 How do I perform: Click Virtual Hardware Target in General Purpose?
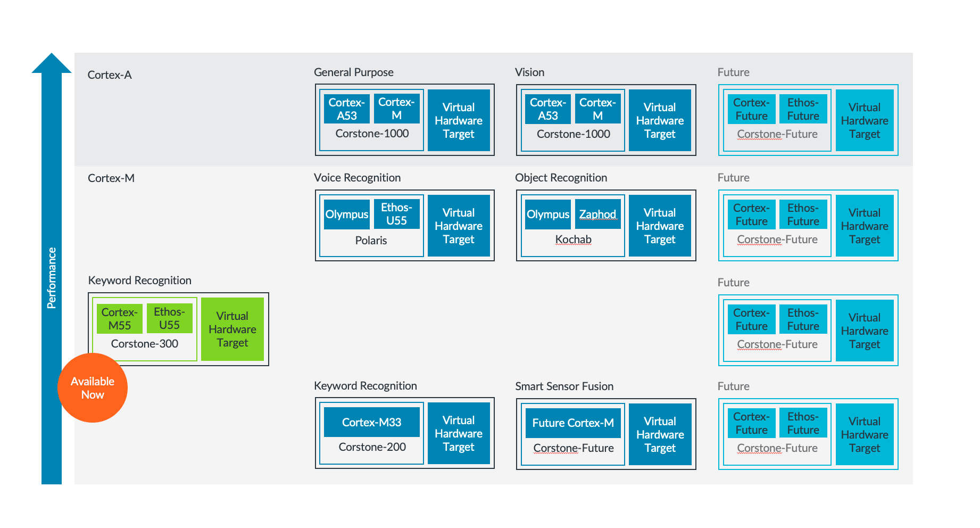459,120
